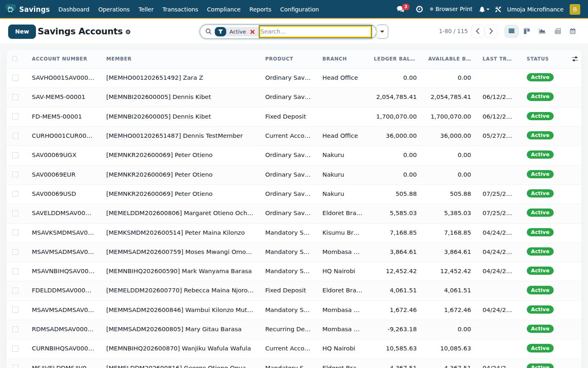
Task: Go to previous page of records
Action: [x=477, y=31]
